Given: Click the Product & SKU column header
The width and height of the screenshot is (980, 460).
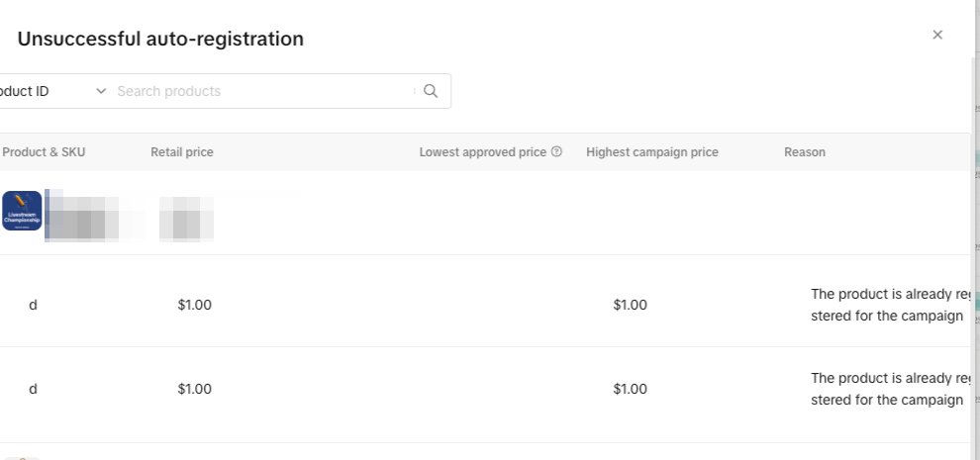Looking at the screenshot, I should point(57,152).
